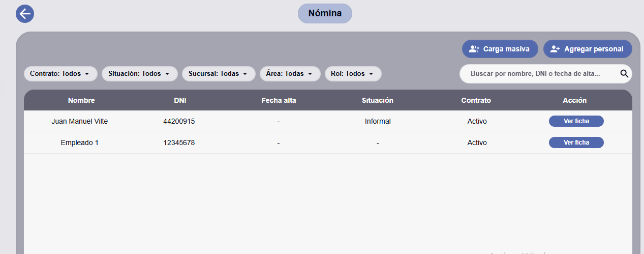
Task: Click the add-person icon in Agregar personal
Action: (555, 49)
